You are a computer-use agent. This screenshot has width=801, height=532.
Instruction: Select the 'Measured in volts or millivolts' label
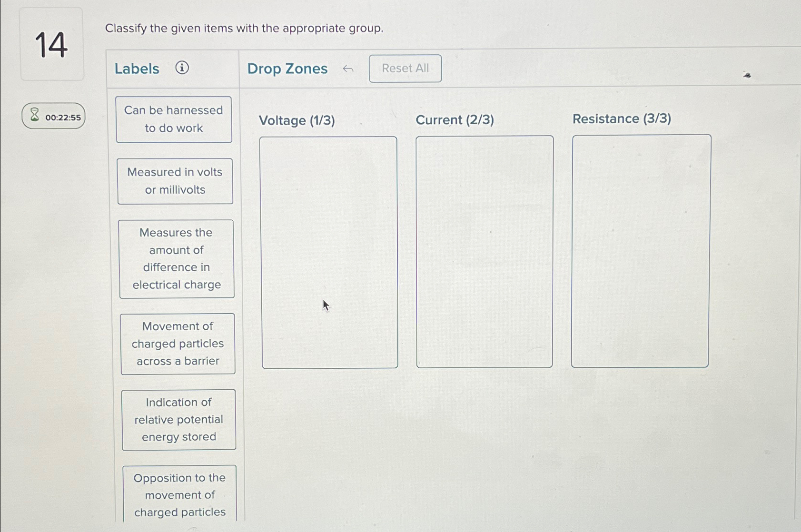(x=175, y=181)
